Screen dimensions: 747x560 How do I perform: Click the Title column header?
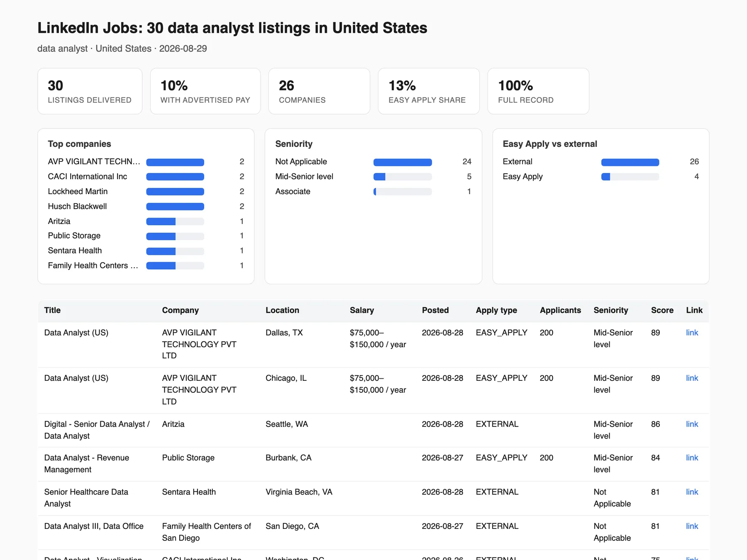[x=52, y=310]
